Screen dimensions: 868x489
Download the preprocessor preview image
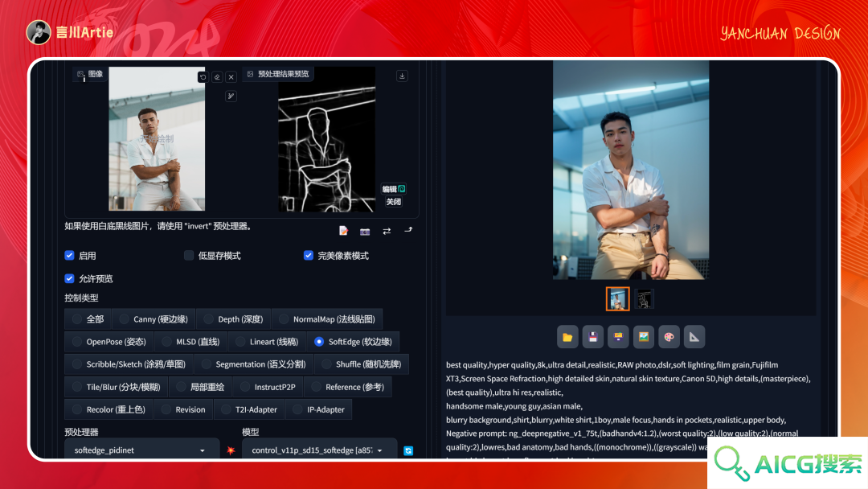[x=402, y=76]
